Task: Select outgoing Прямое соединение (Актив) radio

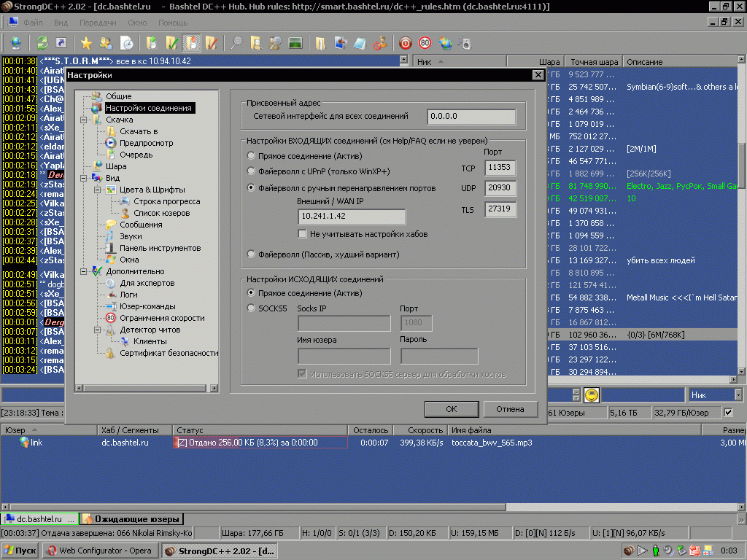Action: pyautogui.click(x=251, y=293)
